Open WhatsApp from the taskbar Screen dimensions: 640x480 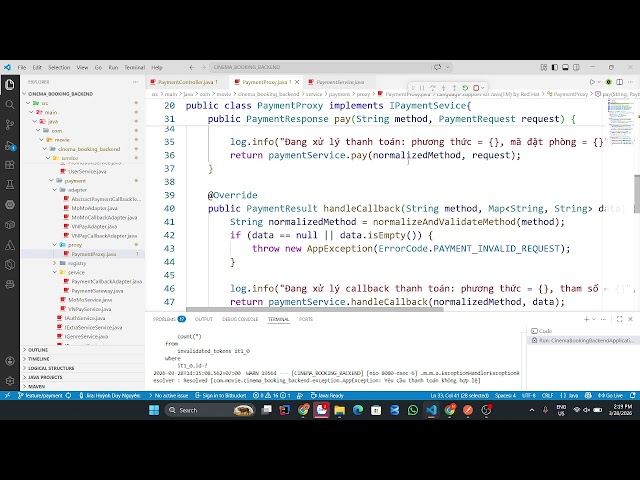(413, 410)
